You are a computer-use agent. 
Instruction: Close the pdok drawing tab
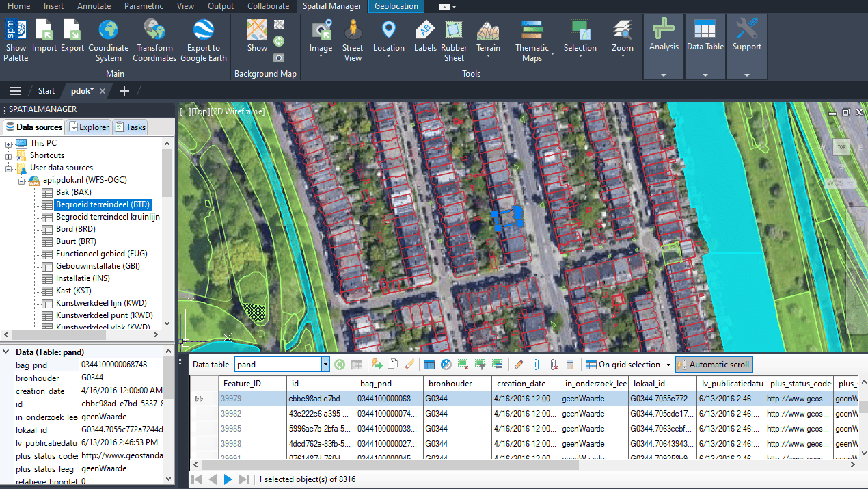point(103,91)
